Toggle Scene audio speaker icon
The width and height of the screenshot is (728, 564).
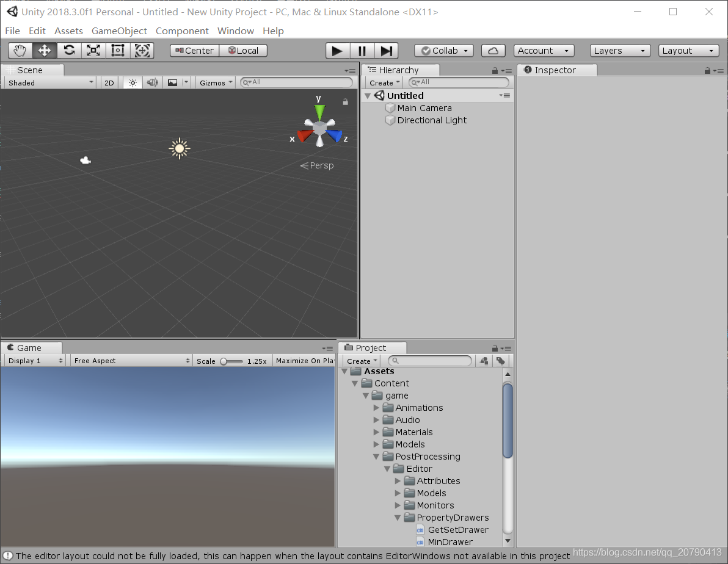point(152,82)
